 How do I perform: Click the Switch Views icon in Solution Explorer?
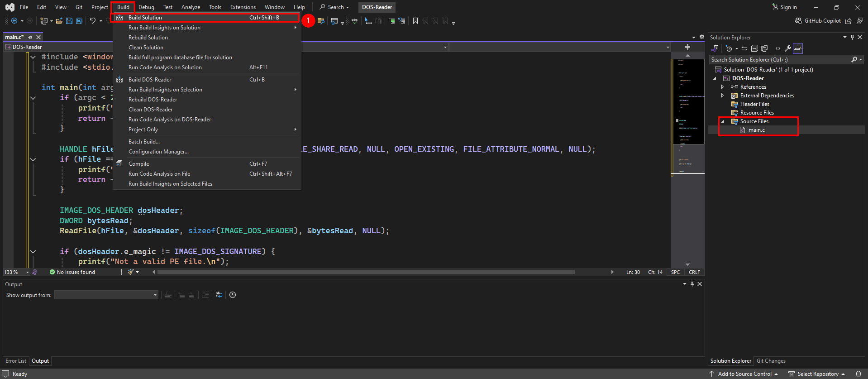pyautogui.click(x=715, y=48)
